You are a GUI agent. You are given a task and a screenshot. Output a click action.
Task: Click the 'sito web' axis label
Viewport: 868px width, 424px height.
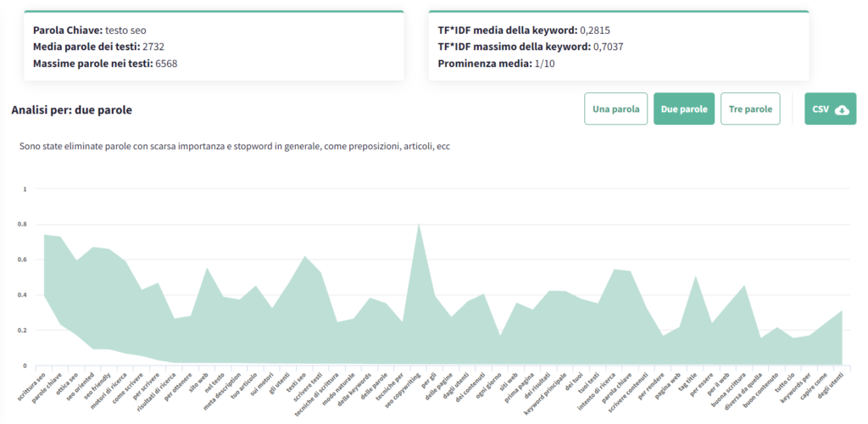coord(198,380)
